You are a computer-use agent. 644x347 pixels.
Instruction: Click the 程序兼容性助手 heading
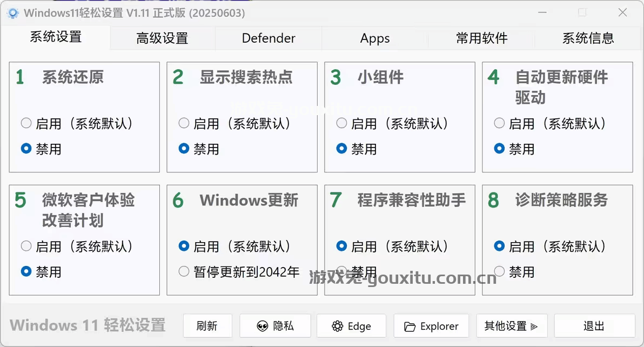[x=412, y=201]
